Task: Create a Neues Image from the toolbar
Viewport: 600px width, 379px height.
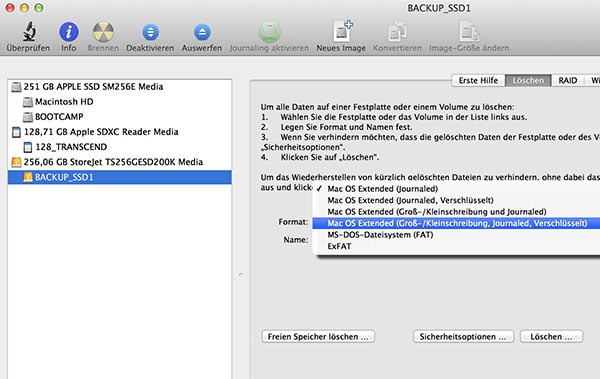Action: pyautogui.click(x=342, y=31)
